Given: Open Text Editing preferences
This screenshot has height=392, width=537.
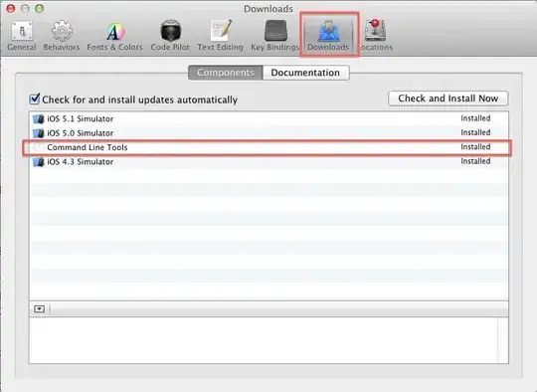Looking at the screenshot, I should [220, 36].
